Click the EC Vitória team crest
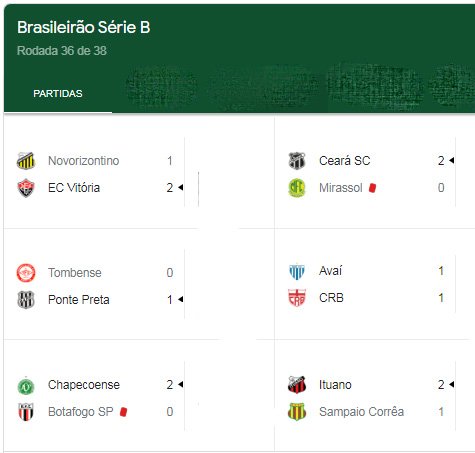Viewport: 475px width, 453px height. tap(26, 188)
